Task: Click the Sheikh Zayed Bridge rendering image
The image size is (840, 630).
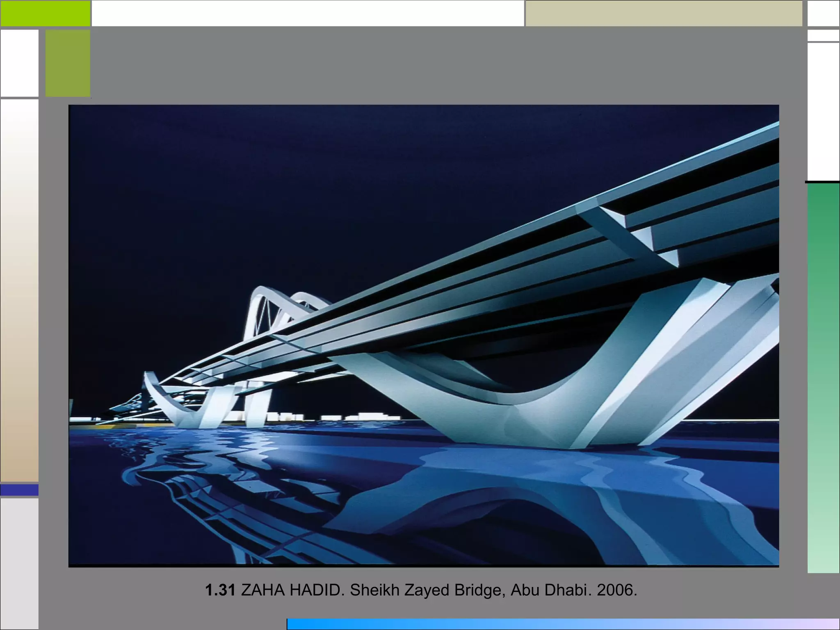Action: point(424,336)
